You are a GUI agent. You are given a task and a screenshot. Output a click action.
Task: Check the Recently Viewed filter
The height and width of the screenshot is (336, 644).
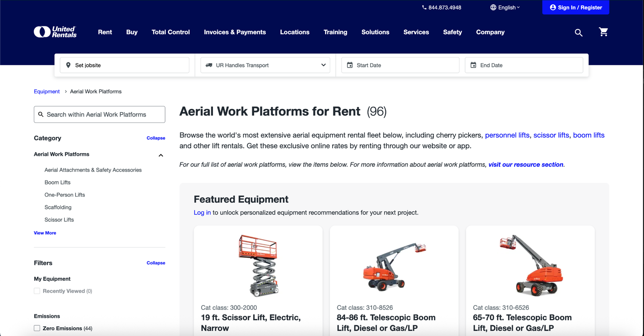37,291
